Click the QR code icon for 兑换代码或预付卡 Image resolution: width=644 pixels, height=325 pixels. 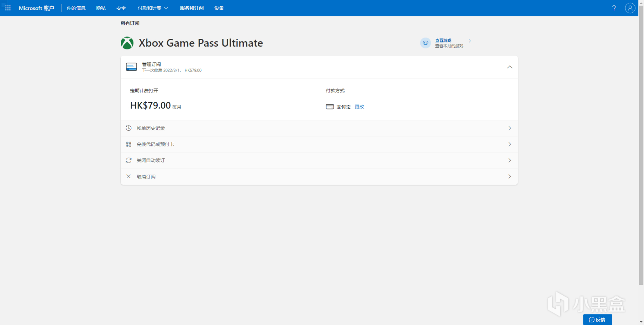[x=129, y=144]
